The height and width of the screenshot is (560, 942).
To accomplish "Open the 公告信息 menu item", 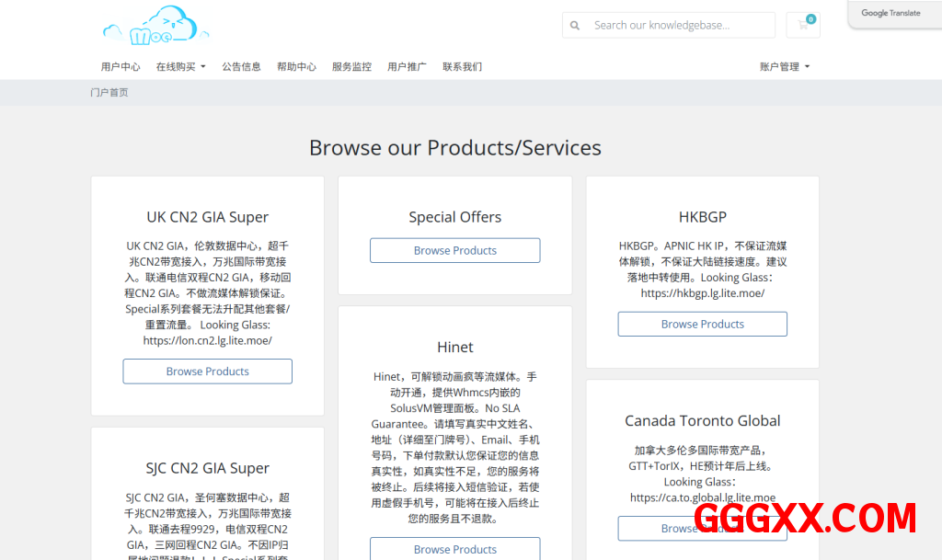I will [x=241, y=67].
